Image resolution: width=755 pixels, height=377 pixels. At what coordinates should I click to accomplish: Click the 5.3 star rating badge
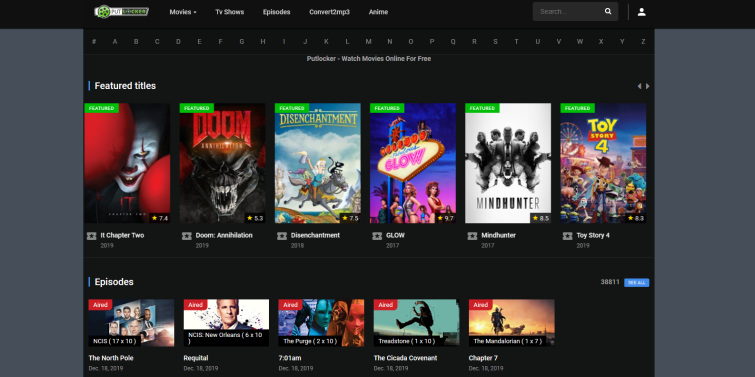pos(255,218)
